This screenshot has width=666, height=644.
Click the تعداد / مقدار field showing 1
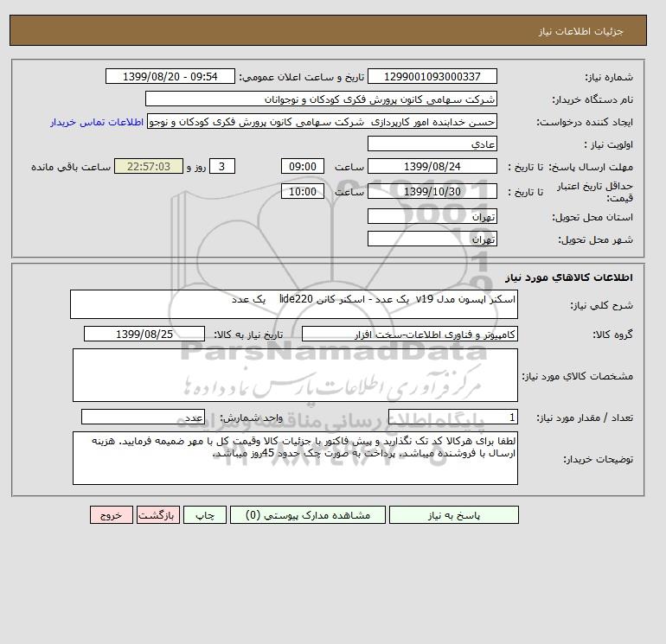coord(453,418)
